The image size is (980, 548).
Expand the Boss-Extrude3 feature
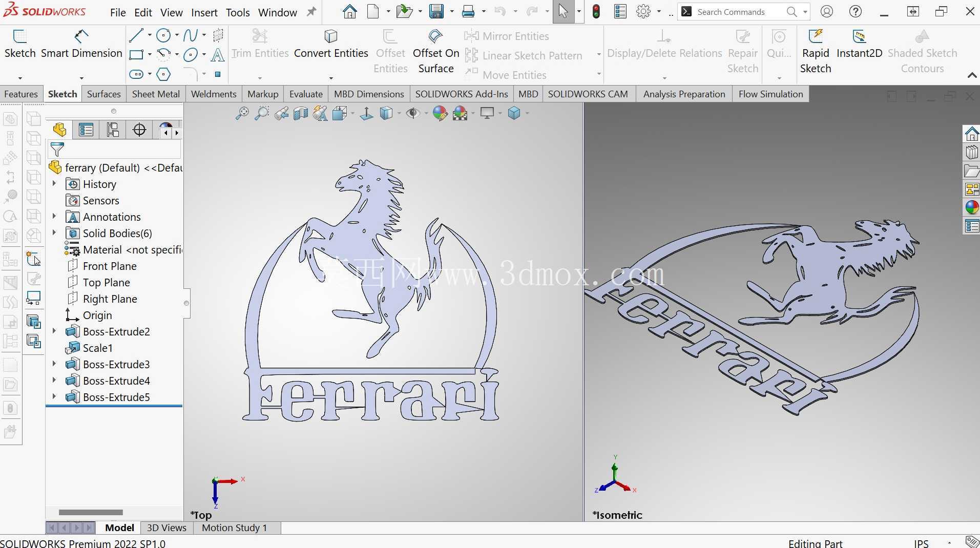coord(54,364)
